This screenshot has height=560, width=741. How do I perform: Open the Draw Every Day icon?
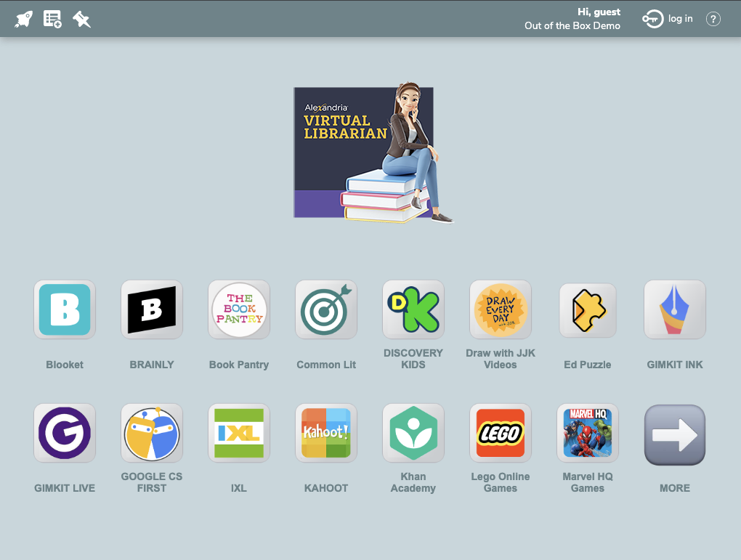pyautogui.click(x=501, y=309)
